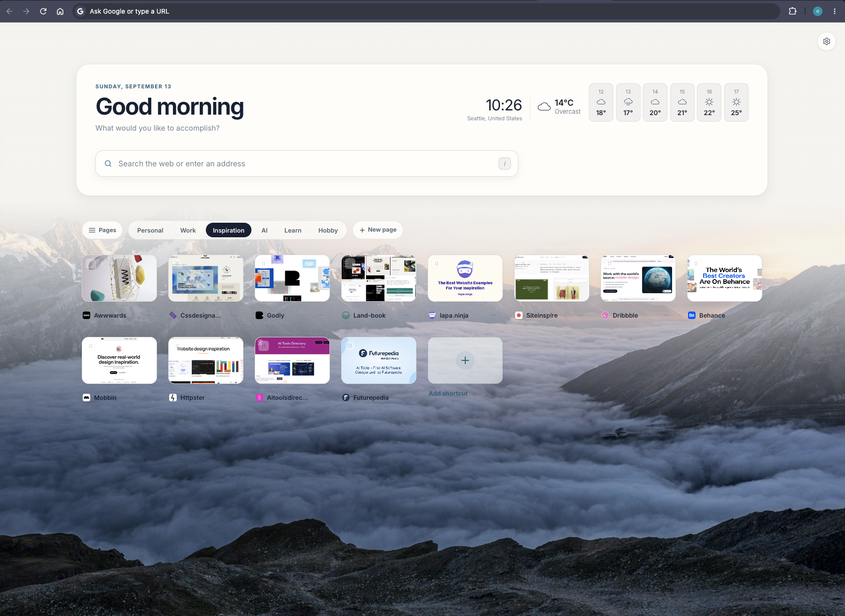This screenshot has width=845, height=616.
Task: Select forecast card for day 13
Action: click(628, 102)
